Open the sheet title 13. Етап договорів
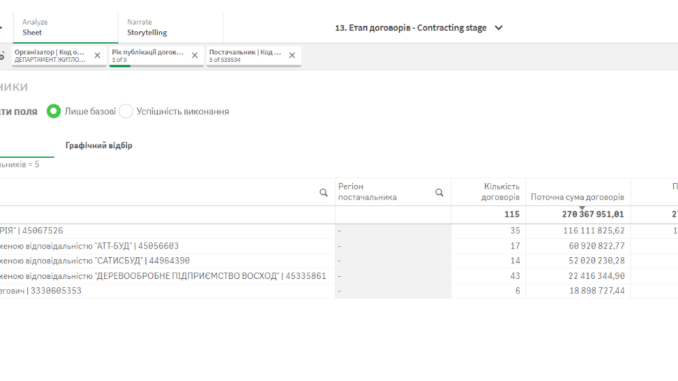Screen dimensions: 678x381 (411, 28)
